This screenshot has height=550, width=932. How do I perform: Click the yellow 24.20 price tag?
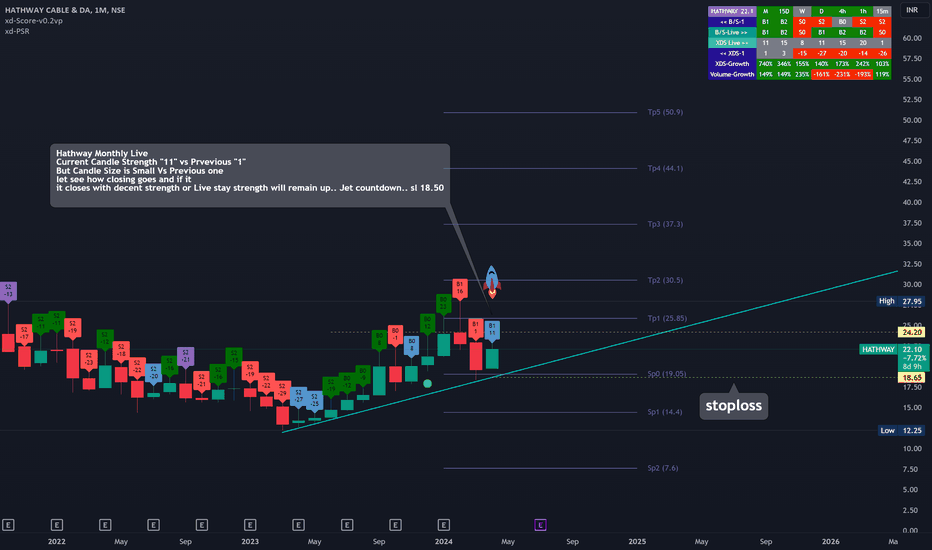coord(912,332)
